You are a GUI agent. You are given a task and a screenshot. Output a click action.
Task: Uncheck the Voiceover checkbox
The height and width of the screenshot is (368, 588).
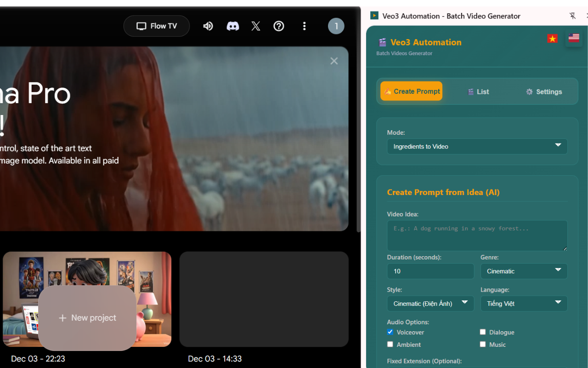click(x=390, y=332)
